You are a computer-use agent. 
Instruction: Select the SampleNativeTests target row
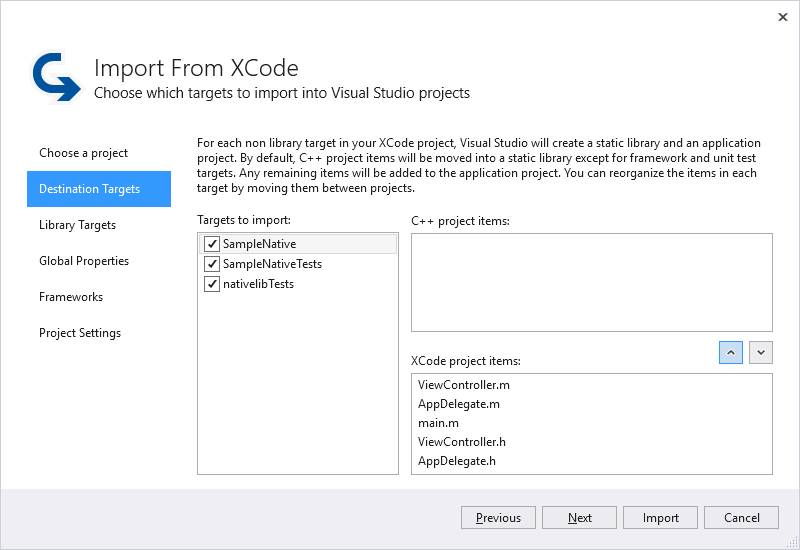click(x=298, y=264)
